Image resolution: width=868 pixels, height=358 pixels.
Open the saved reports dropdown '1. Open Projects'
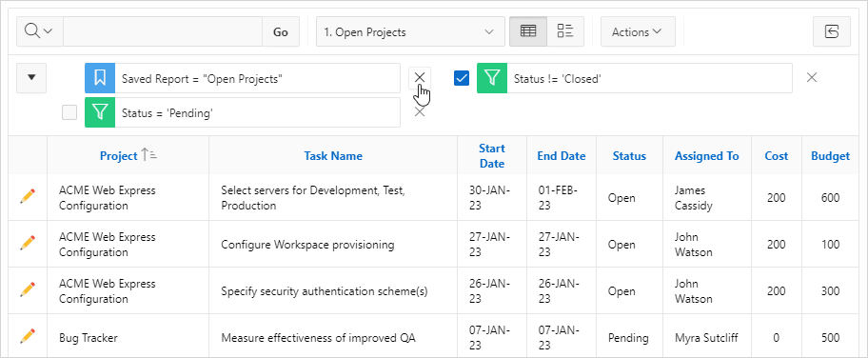pyautogui.click(x=410, y=31)
